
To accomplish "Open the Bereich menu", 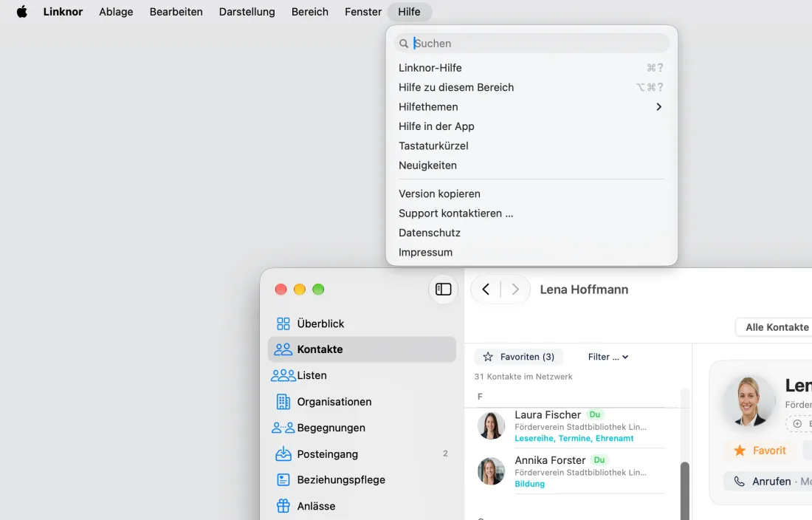I will (x=310, y=11).
